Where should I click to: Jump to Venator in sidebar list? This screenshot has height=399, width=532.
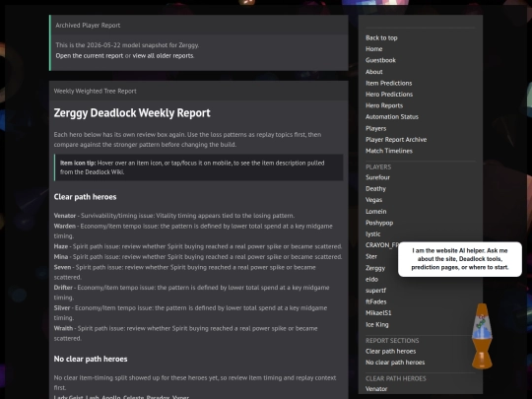pos(376,389)
